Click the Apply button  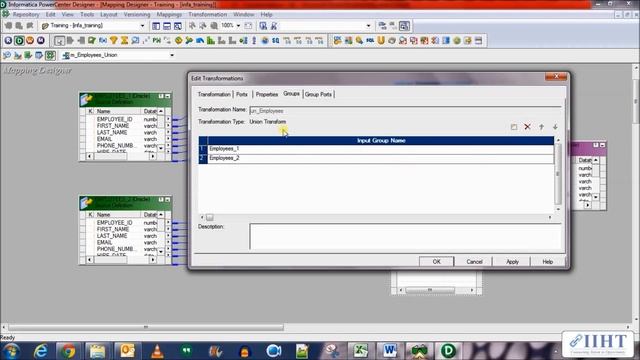pyautogui.click(x=512, y=262)
